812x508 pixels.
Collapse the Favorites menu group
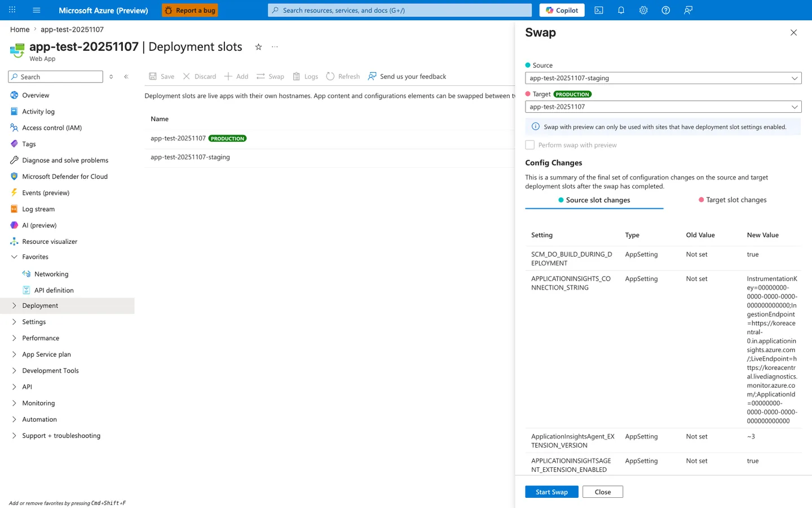click(x=68, y=257)
